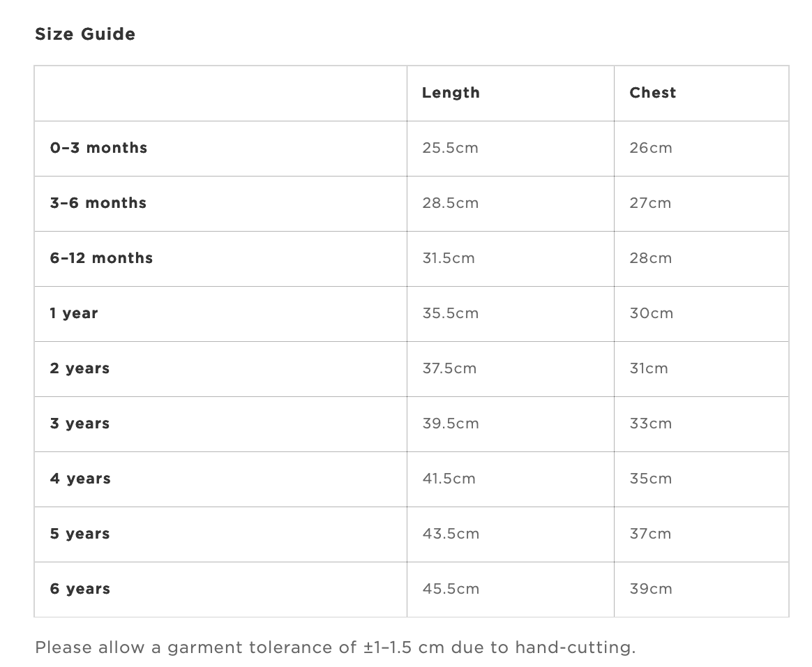Click the Size Guide heading
812x667 pixels.
(85, 34)
